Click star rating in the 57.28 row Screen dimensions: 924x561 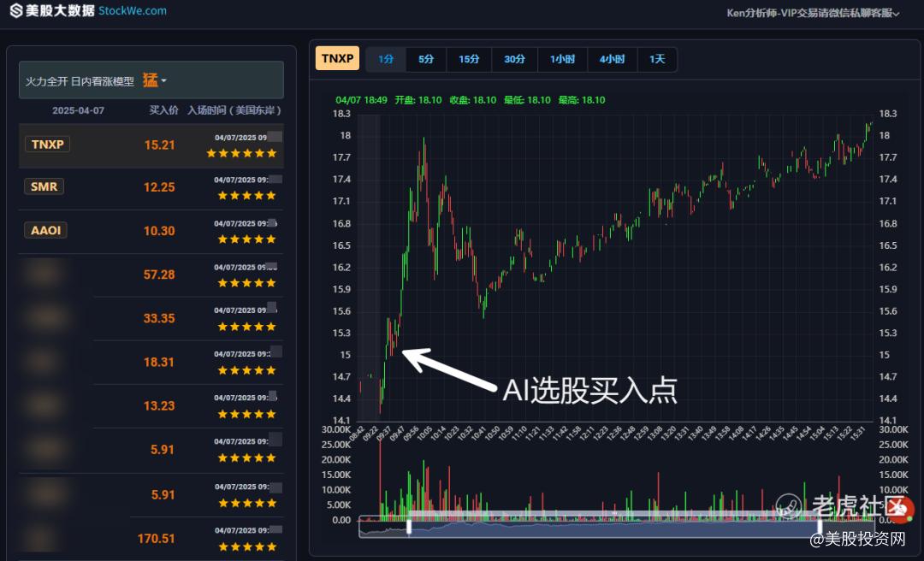point(247,283)
